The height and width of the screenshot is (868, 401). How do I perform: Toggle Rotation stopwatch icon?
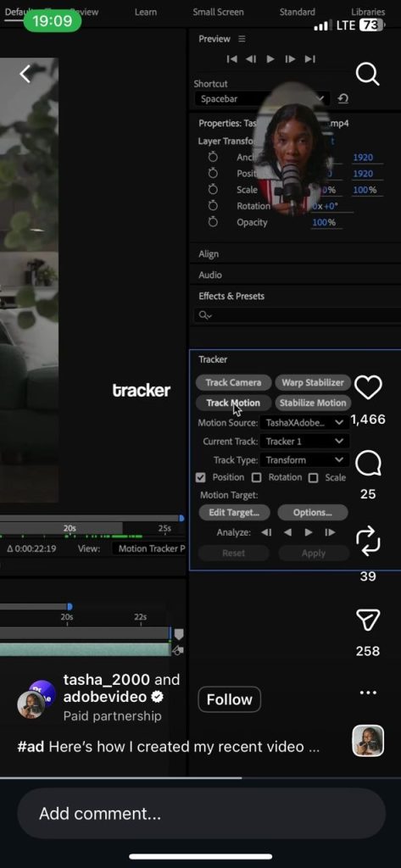click(213, 206)
